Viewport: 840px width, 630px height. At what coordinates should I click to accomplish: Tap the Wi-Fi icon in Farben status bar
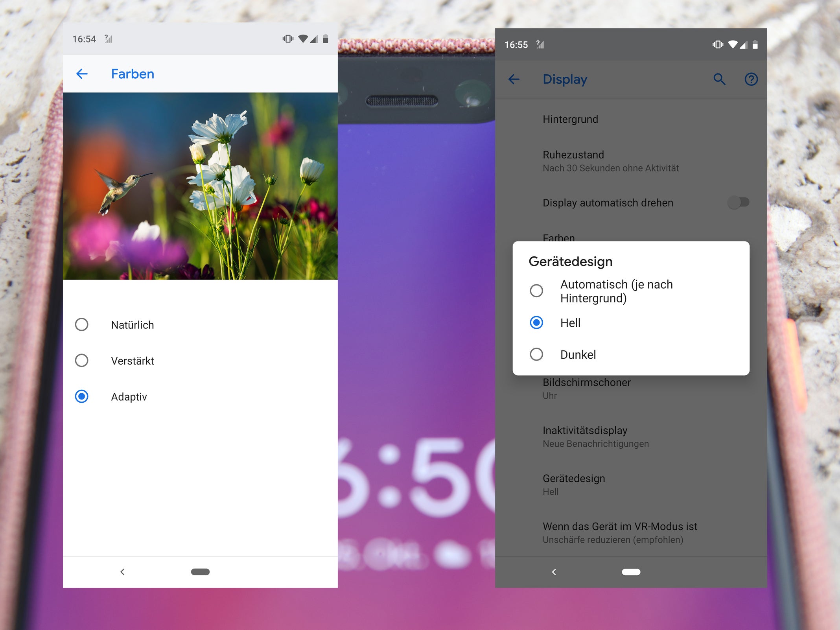tap(303, 39)
